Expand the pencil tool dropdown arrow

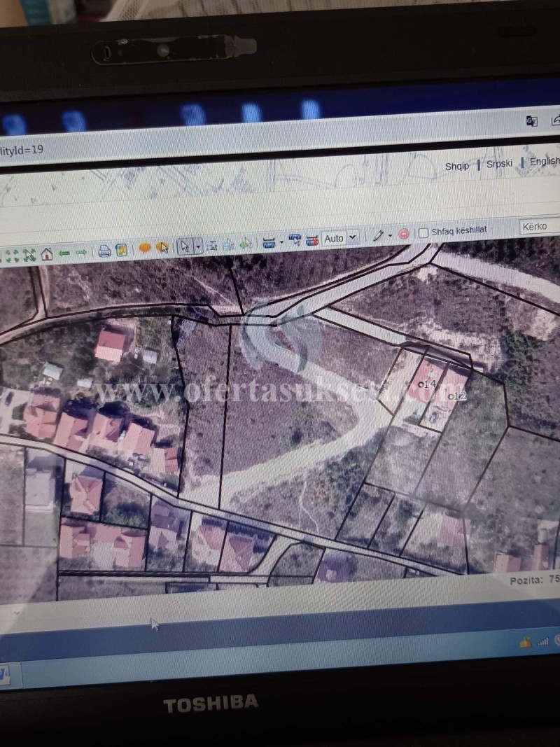coord(390,236)
